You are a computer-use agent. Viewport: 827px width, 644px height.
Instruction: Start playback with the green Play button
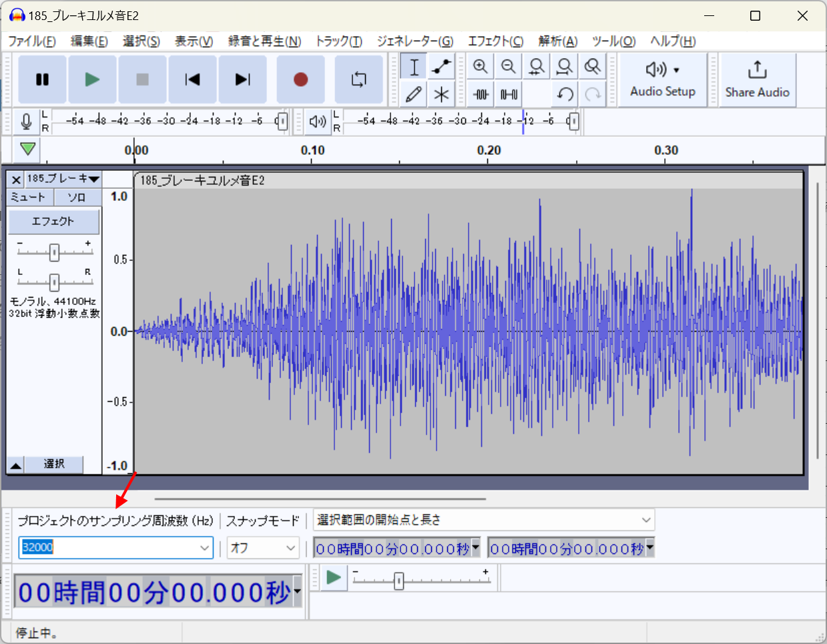(92, 79)
